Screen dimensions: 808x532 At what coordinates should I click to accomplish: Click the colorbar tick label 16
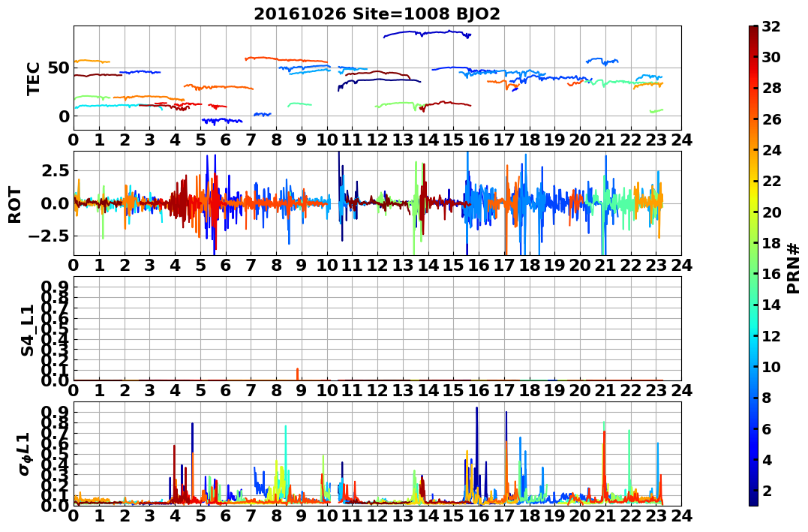pos(771,274)
